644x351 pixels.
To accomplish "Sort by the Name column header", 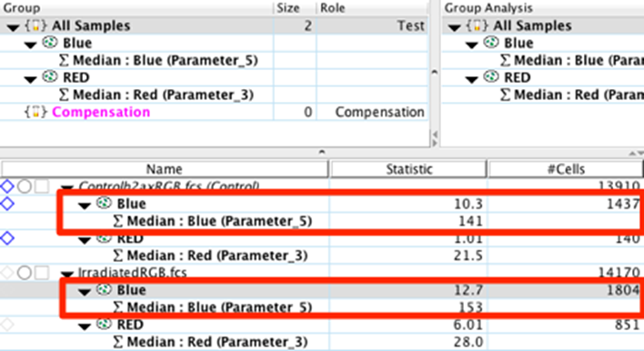I will tap(165, 169).
